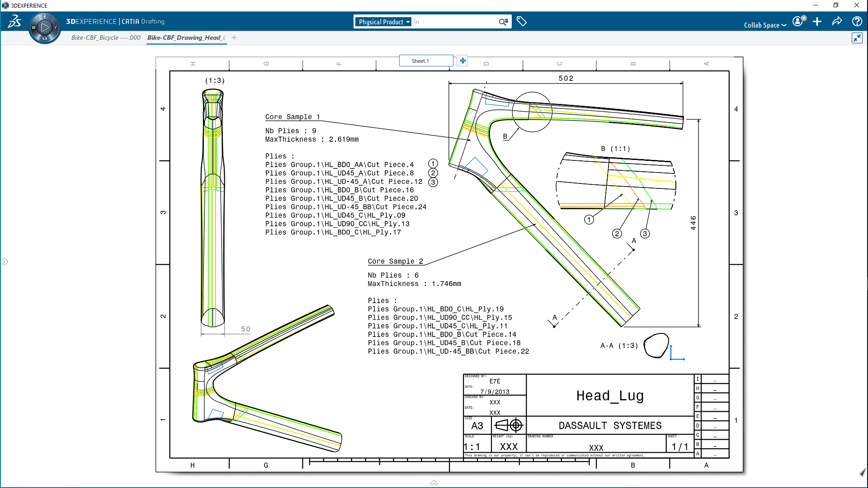Viewport: 868px width, 488px height.
Task: Expand the left side panel arrow
Action: point(5,262)
